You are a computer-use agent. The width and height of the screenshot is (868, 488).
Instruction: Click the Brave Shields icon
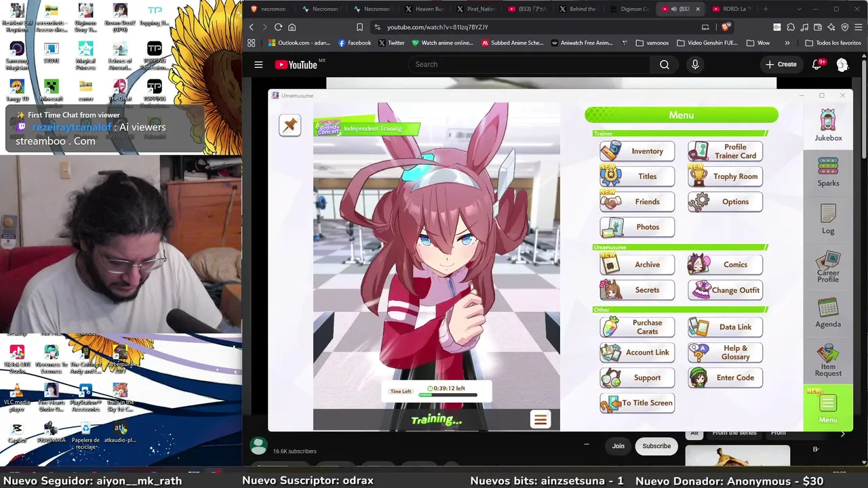click(726, 27)
